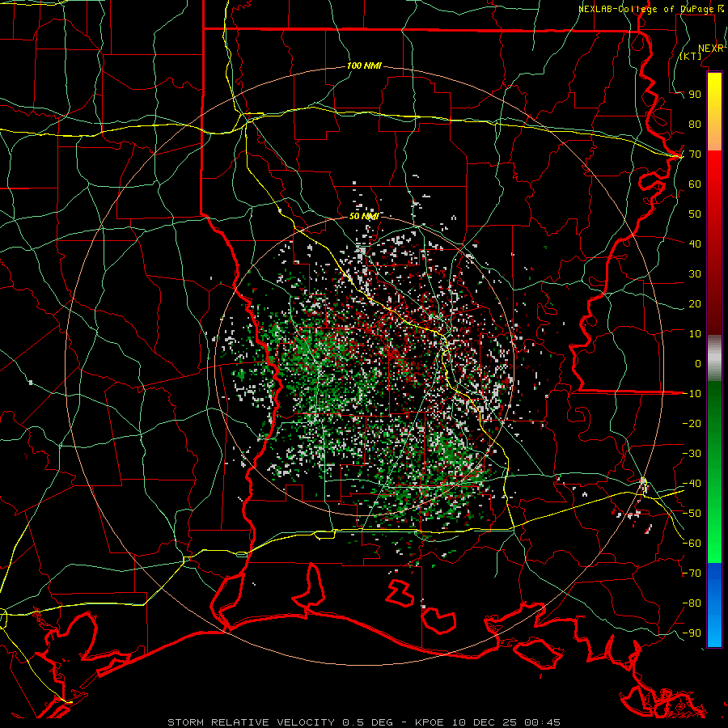The image size is (728, 728).
Task: Click the 0 label on velocity scale
Action: 698,363
